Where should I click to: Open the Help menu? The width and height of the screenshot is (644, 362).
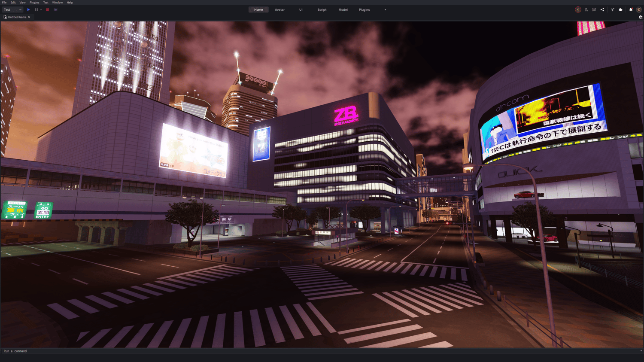pos(70,3)
